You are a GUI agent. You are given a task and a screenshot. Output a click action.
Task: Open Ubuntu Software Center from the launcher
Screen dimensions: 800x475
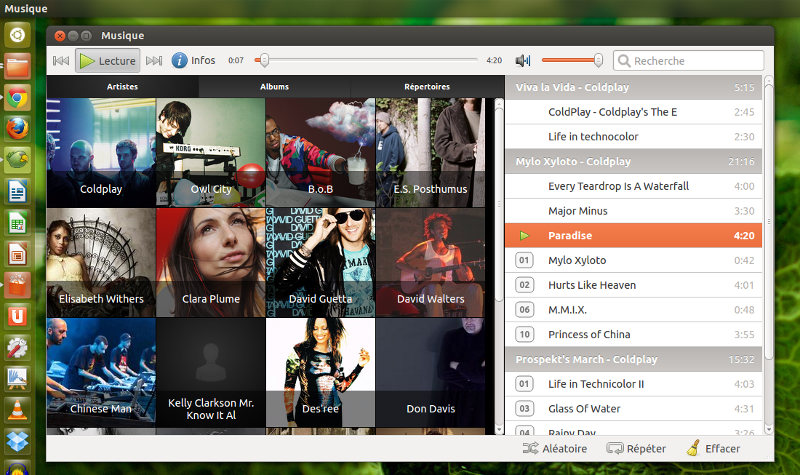[x=17, y=285]
